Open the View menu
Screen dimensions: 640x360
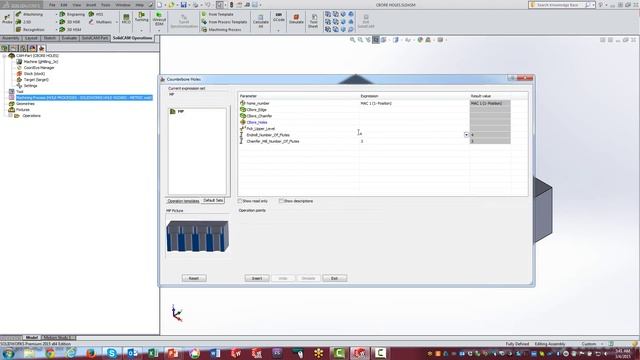pos(77,5)
